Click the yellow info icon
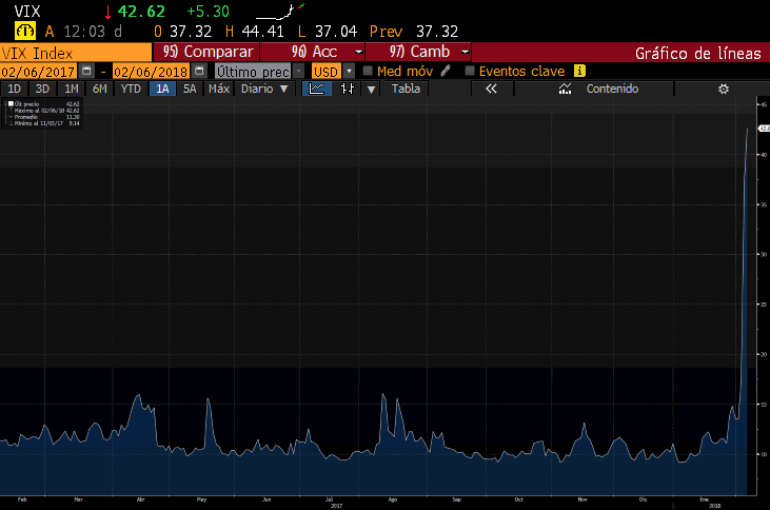 [x=579, y=71]
